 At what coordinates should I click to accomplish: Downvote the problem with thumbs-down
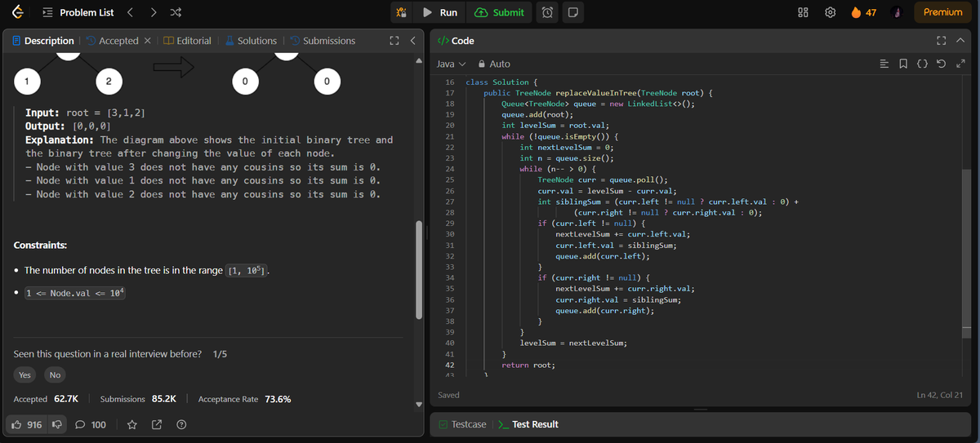pyautogui.click(x=57, y=424)
